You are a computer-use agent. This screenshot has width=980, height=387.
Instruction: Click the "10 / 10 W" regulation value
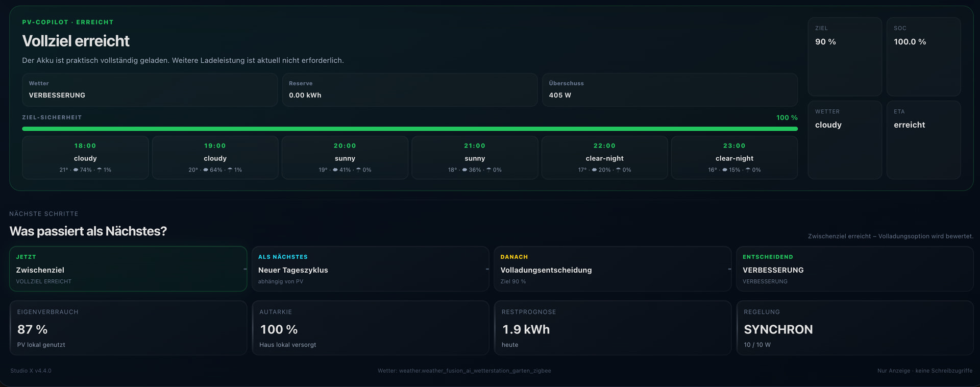757,345
